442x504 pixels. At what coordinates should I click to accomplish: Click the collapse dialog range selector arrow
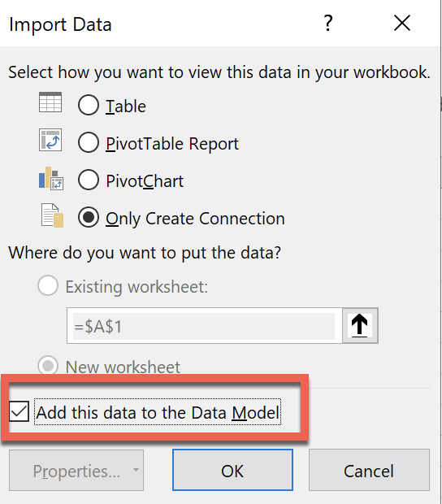(360, 326)
